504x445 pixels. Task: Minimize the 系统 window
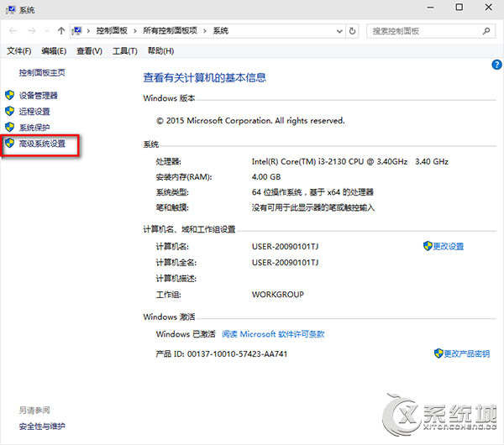coord(430,7)
